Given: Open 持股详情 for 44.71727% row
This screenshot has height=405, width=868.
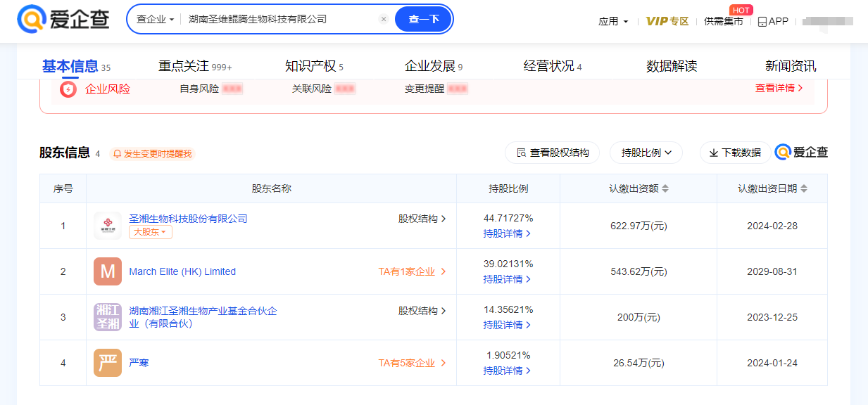Looking at the screenshot, I should click(x=508, y=233).
